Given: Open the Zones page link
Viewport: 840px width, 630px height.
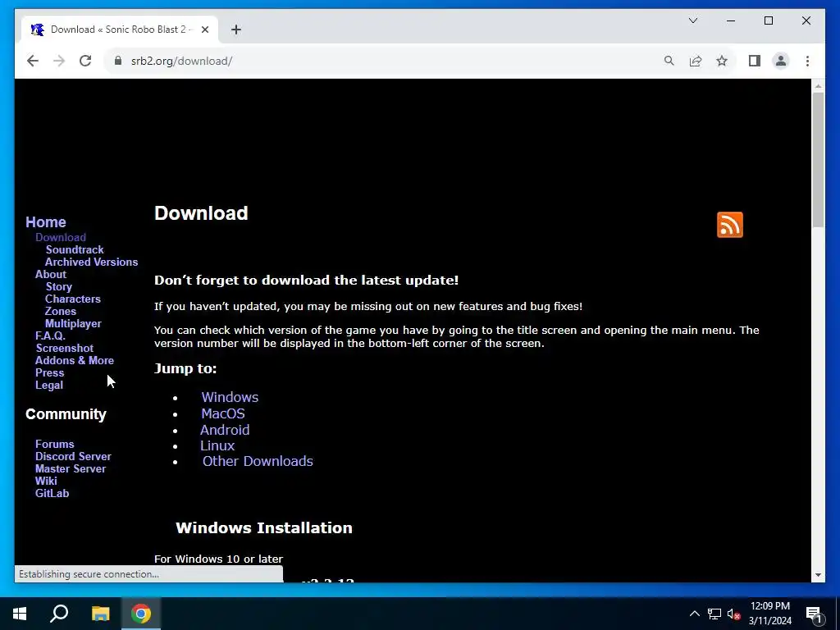Looking at the screenshot, I should [61, 311].
